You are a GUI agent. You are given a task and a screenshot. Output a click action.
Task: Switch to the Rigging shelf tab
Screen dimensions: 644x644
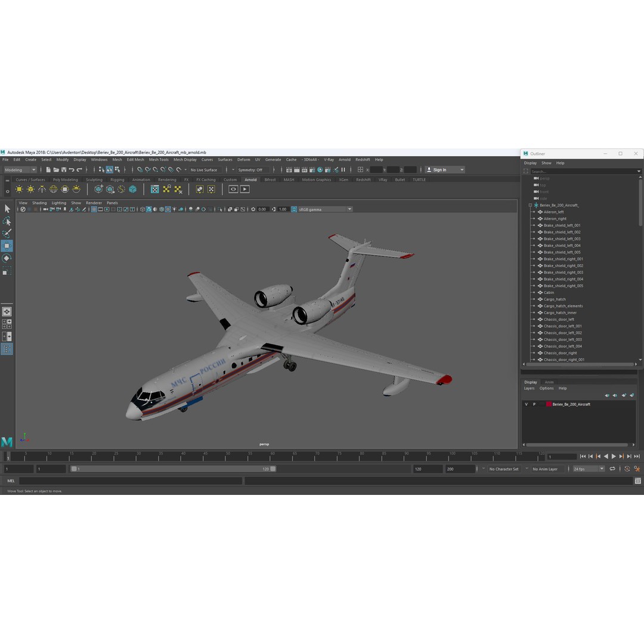(117, 179)
